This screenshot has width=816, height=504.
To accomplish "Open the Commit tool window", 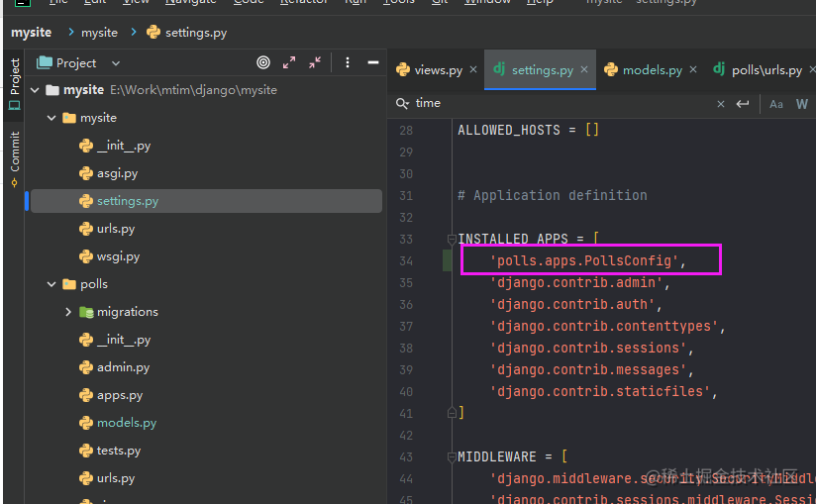I will tap(15, 158).
